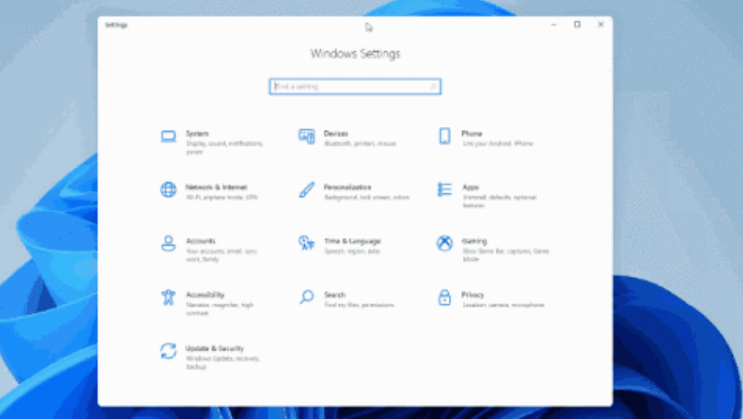Open the Search magnifier category icon
743x419 pixels.
(x=307, y=297)
